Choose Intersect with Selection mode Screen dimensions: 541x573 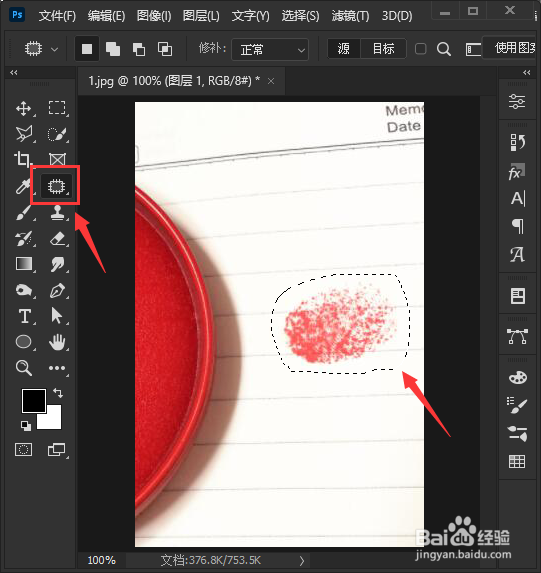click(165, 49)
